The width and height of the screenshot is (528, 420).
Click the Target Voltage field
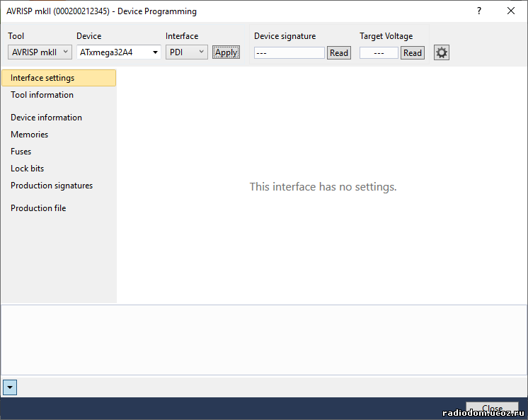[x=379, y=53]
